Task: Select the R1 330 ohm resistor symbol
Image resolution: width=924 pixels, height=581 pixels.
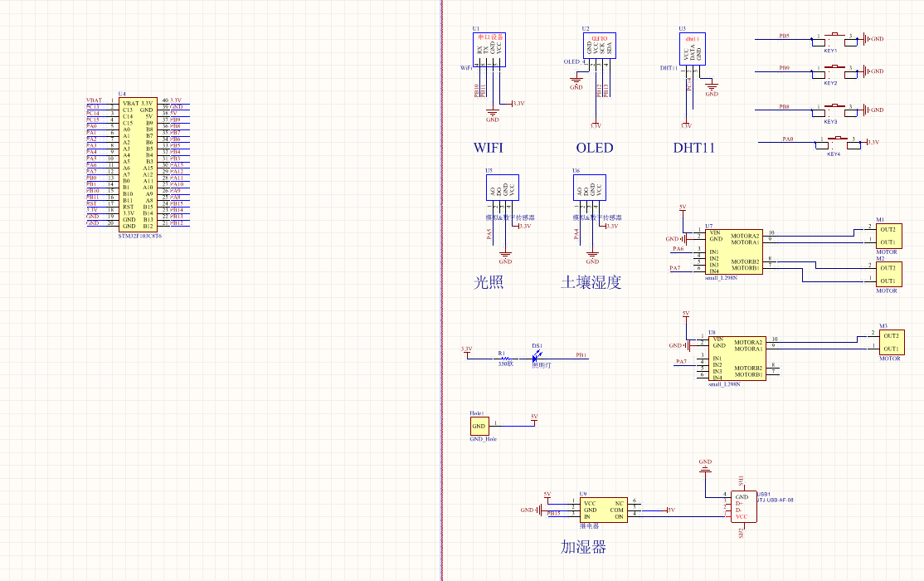Action: coord(504,358)
